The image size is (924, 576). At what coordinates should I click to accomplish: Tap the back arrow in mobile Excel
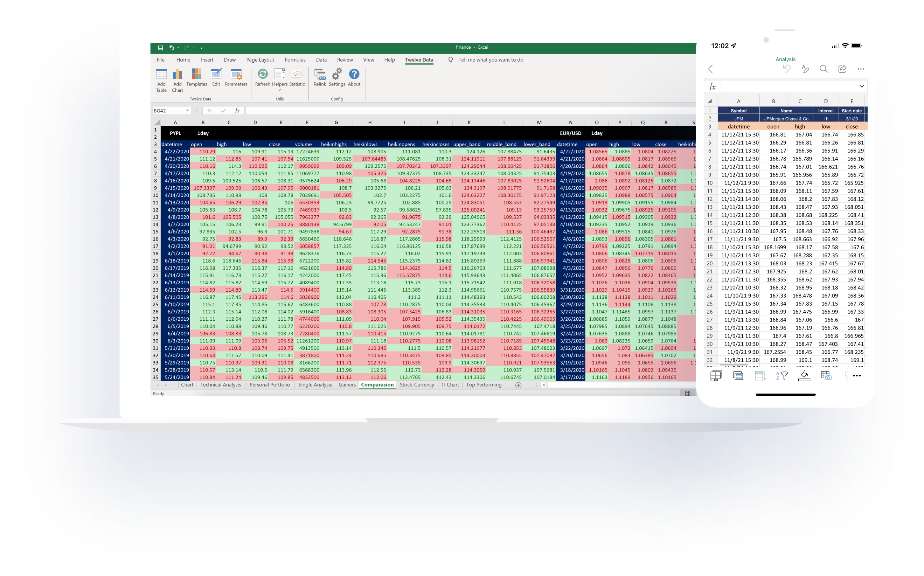[711, 69]
